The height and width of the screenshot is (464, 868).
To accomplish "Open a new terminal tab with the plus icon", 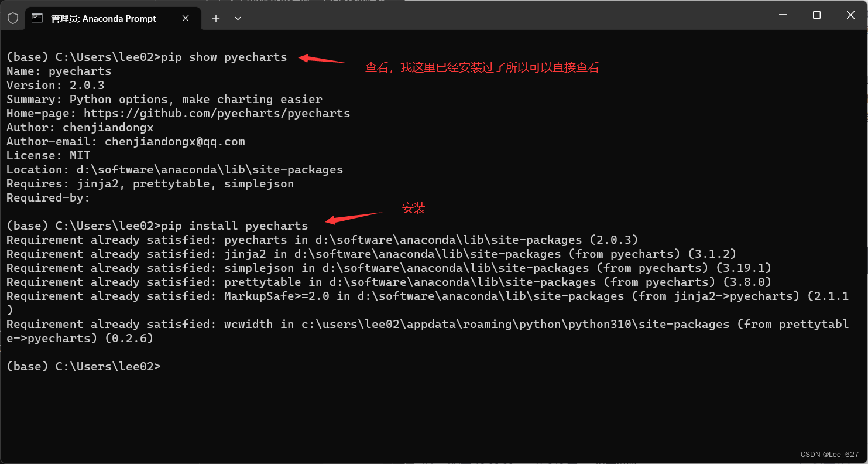I will [x=215, y=18].
